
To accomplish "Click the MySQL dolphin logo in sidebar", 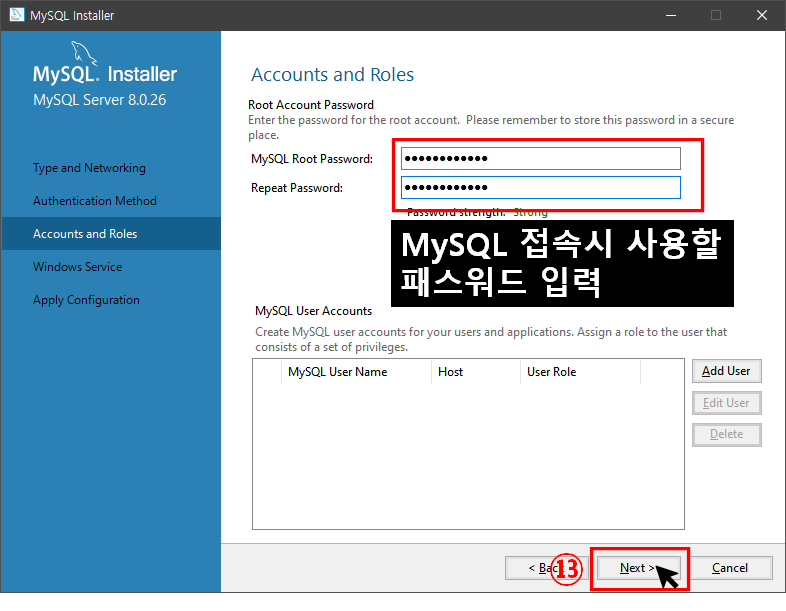I will (x=83, y=53).
